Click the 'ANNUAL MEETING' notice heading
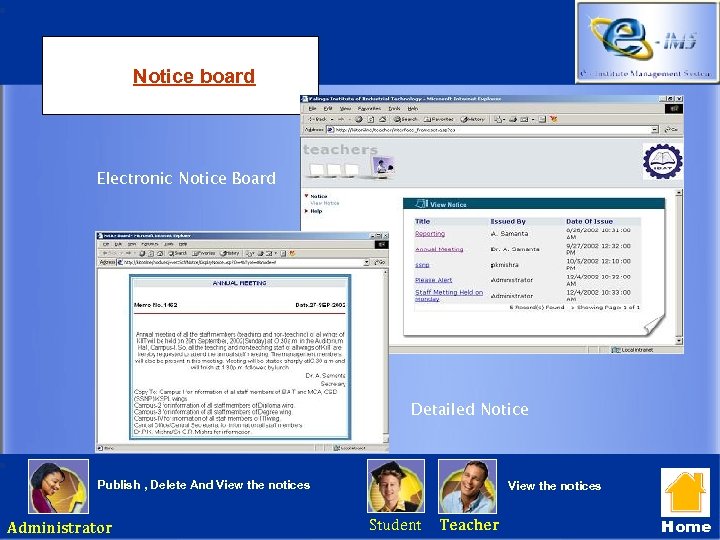The height and width of the screenshot is (540, 720). point(239,283)
